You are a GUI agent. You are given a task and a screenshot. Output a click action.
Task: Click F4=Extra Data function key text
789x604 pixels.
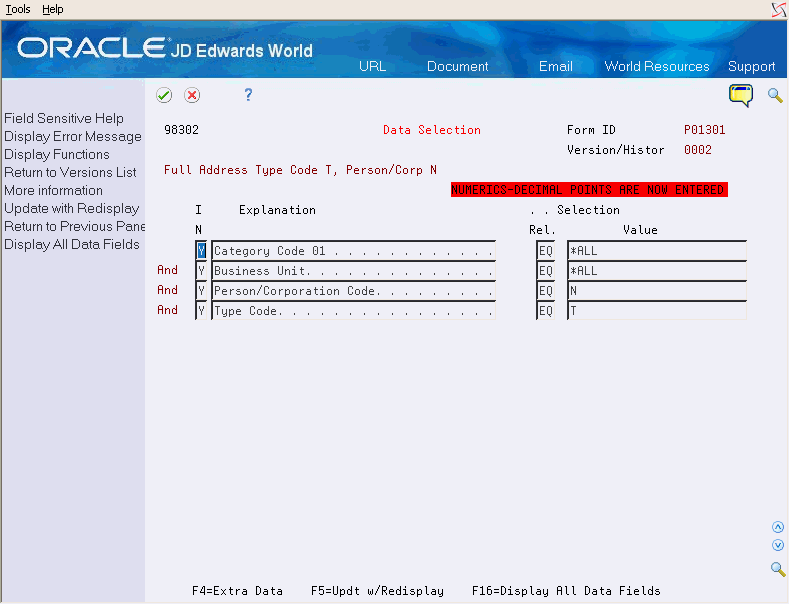pyautogui.click(x=237, y=591)
